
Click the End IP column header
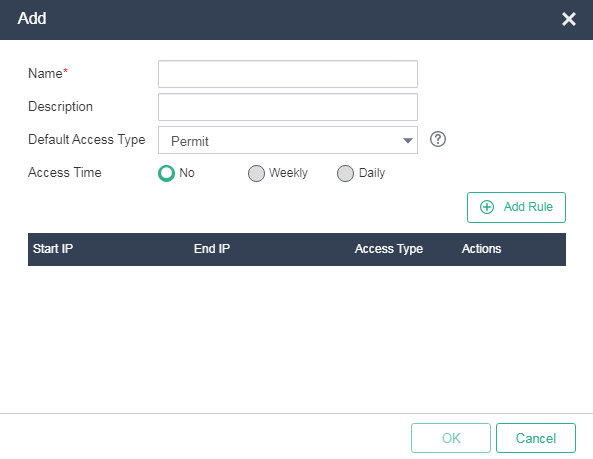coord(212,249)
